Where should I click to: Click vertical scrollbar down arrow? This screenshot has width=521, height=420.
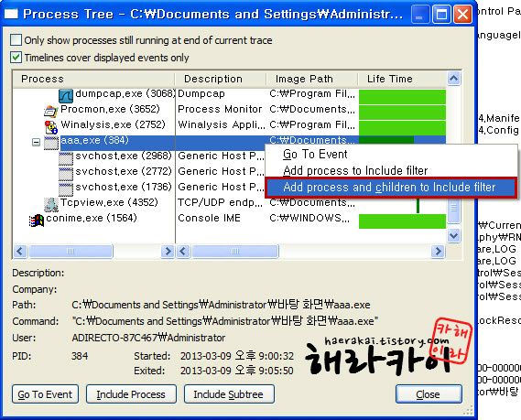point(454,235)
